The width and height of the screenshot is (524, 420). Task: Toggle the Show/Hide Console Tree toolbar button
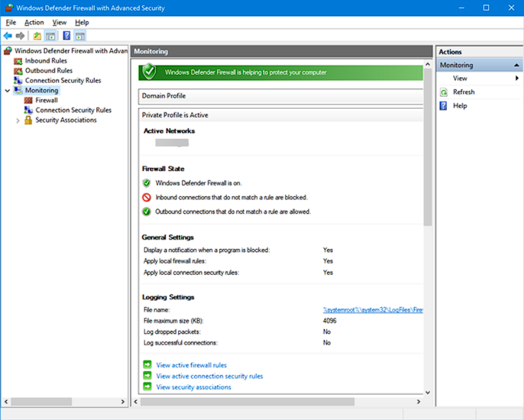50,36
